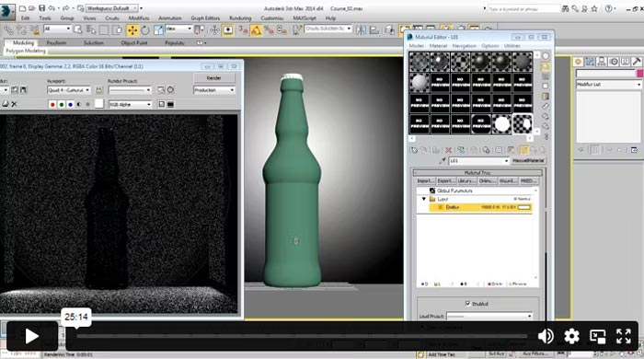
Task: Toggle green channel in render window
Action: pyautogui.click(x=62, y=104)
